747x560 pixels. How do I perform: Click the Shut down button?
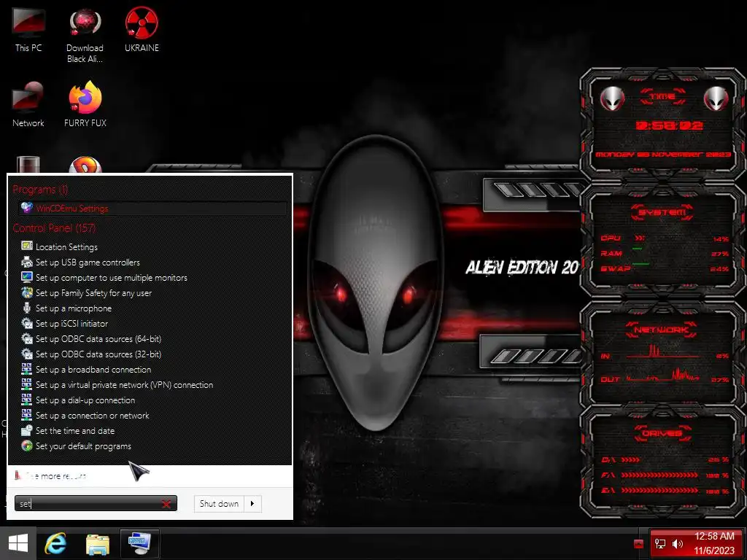pyautogui.click(x=219, y=504)
